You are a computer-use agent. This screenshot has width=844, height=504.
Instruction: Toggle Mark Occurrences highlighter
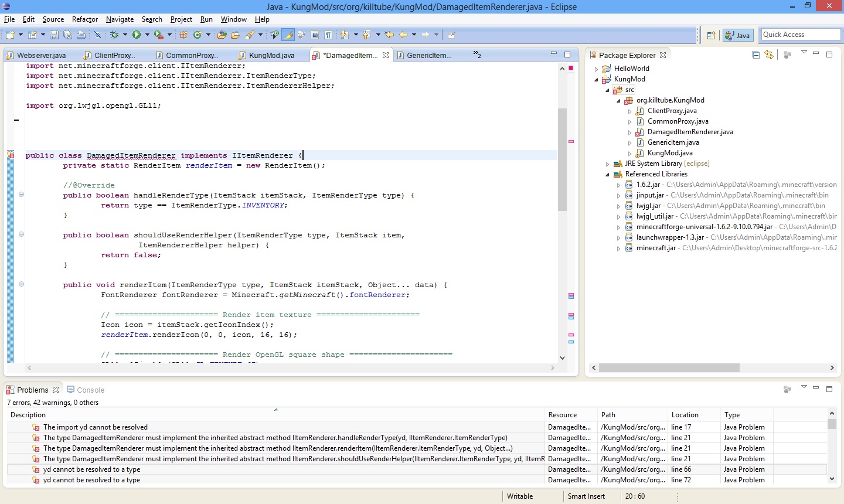pos(288,35)
